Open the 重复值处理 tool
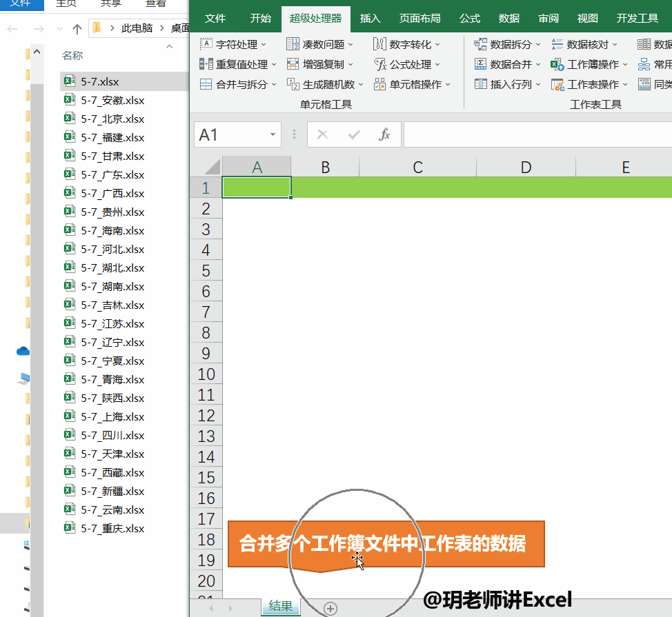The height and width of the screenshot is (617, 672). pyautogui.click(x=240, y=64)
